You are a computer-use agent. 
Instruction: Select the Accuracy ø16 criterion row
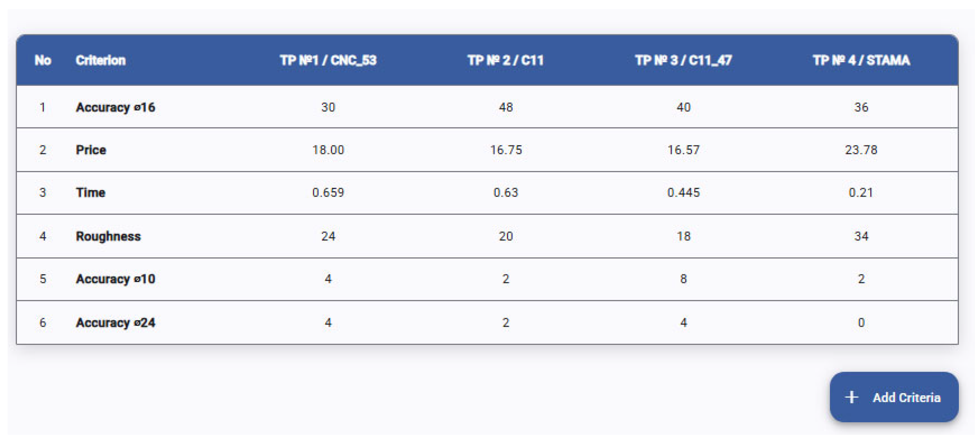(115, 107)
